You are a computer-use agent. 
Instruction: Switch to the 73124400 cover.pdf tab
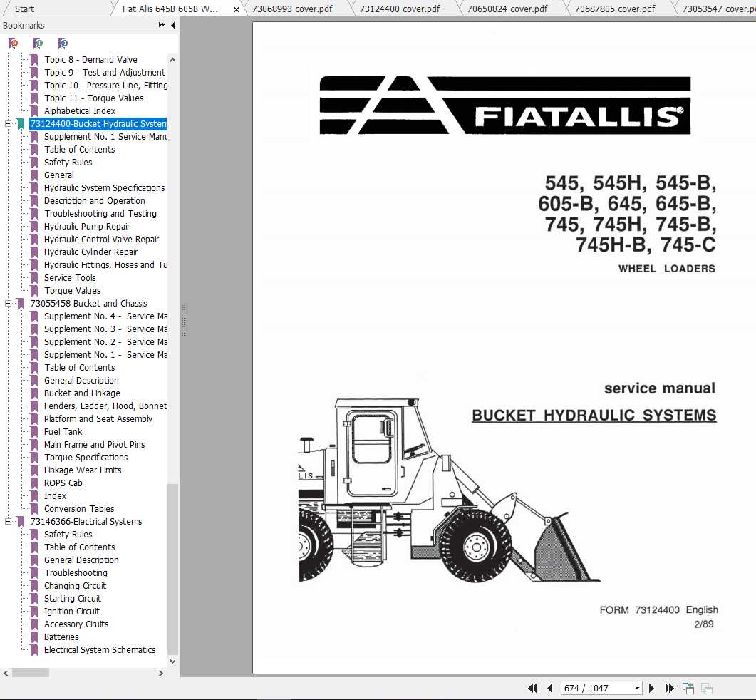[x=400, y=9]
